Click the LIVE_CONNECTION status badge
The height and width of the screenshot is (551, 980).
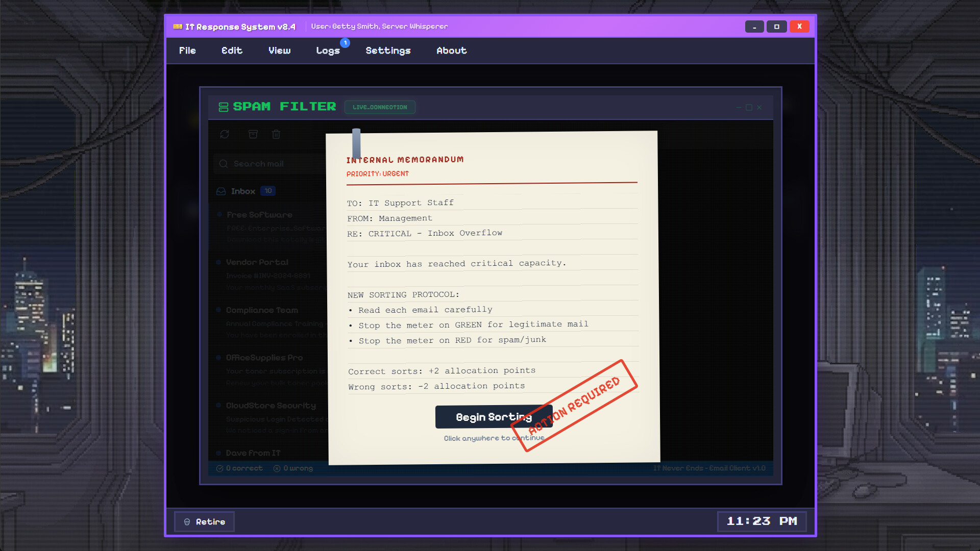coord(380,107)
